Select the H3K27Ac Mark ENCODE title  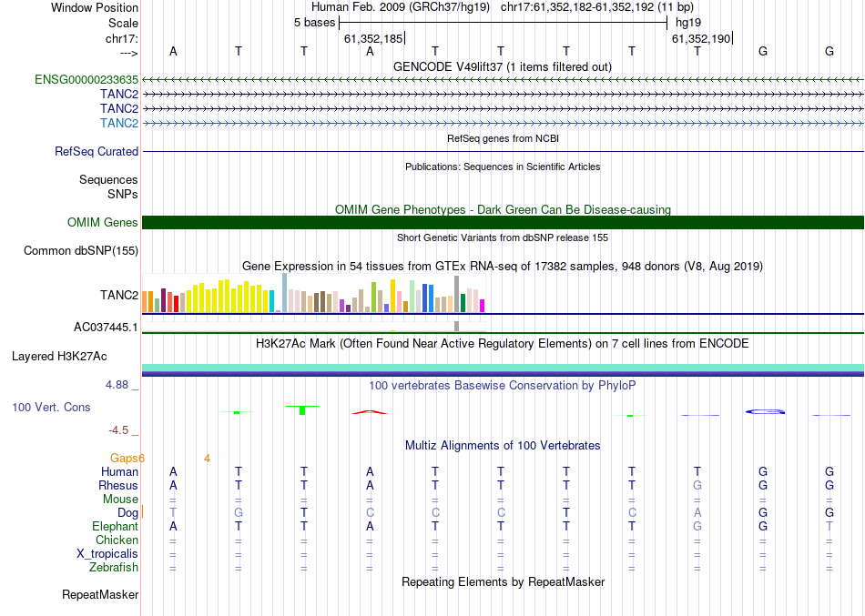(503, 344)
